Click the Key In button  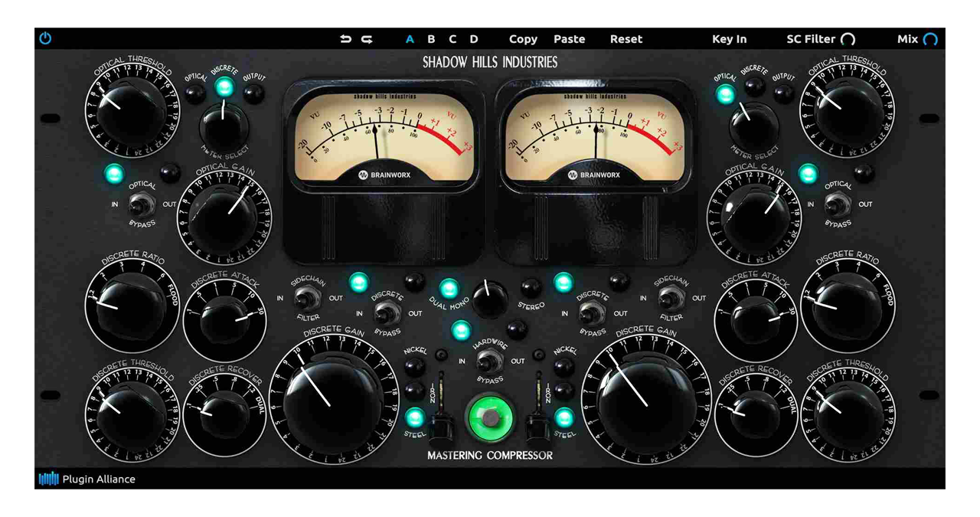729,39
